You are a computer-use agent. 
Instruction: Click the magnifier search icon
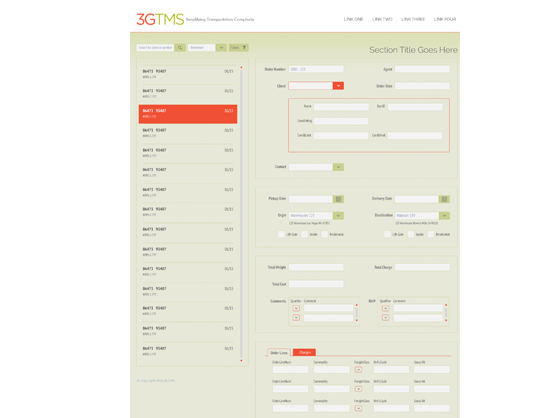click(x=180, y=48)
